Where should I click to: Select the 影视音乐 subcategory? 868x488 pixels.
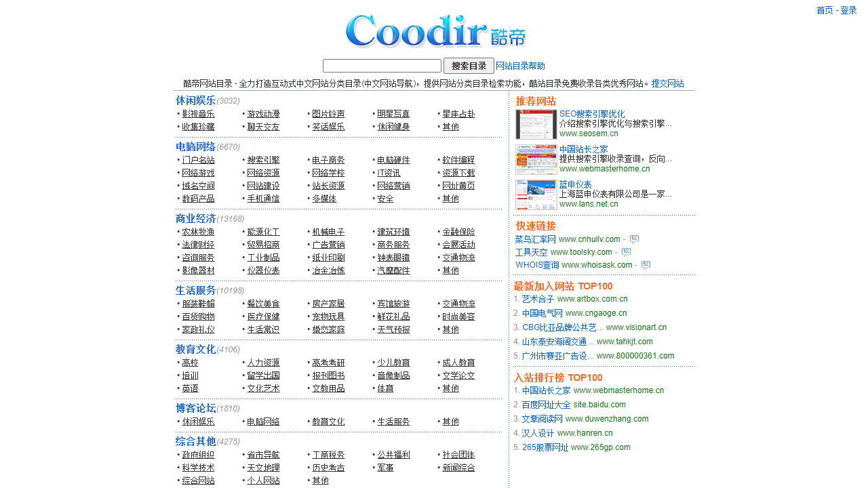198,114
